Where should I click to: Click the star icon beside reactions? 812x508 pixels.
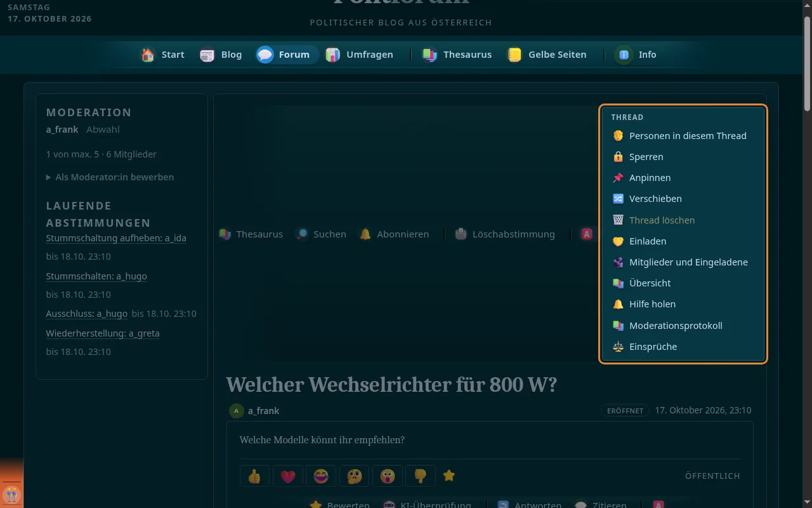449,475
